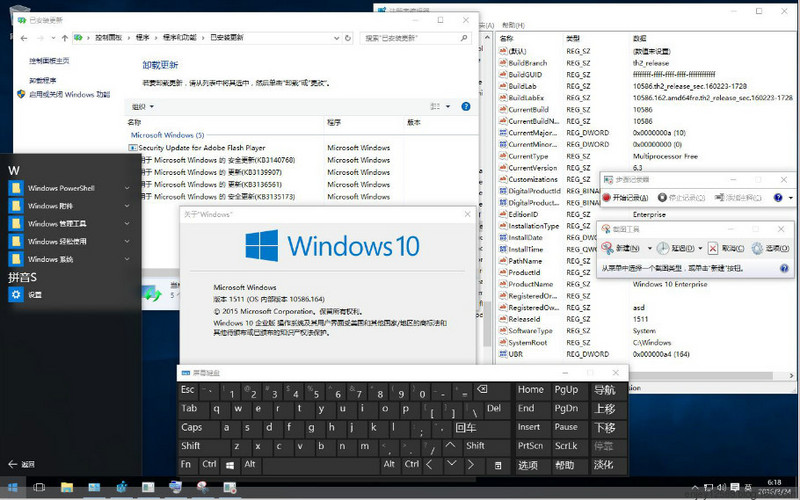Viewport: 800px width, 500px height.
Task: Click the Snipping Tool help icon at bottom
Action: 784,268
